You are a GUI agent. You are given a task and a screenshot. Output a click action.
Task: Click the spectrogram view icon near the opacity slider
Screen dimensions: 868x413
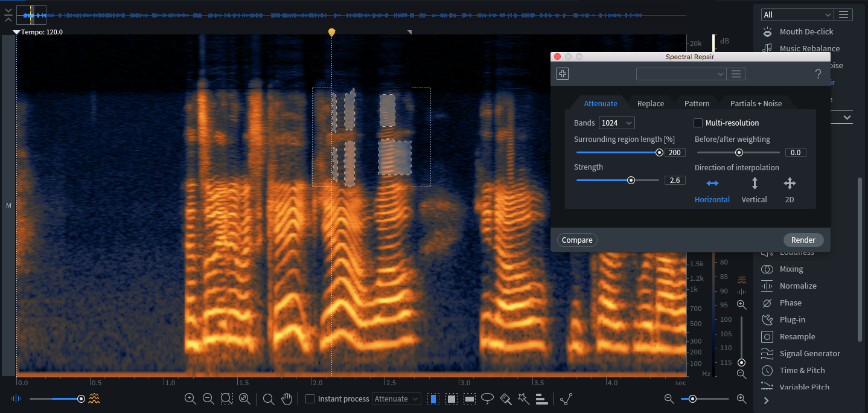(x=94, y=399)
